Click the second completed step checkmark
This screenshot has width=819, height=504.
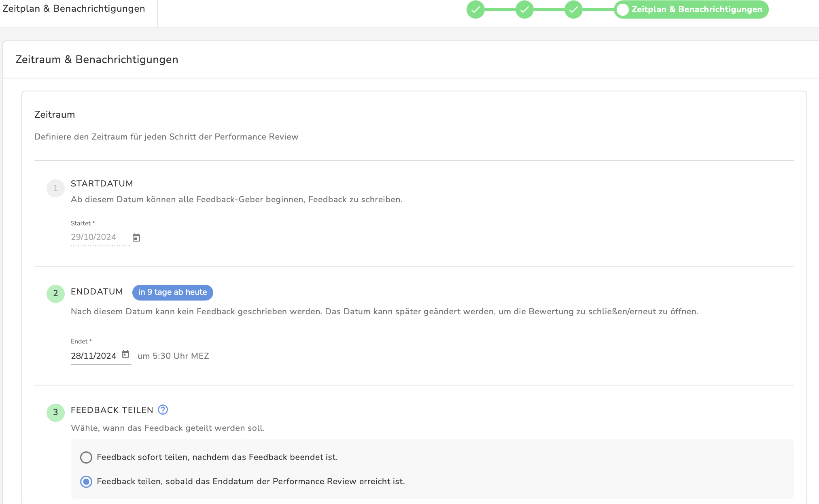pos(524,9)
